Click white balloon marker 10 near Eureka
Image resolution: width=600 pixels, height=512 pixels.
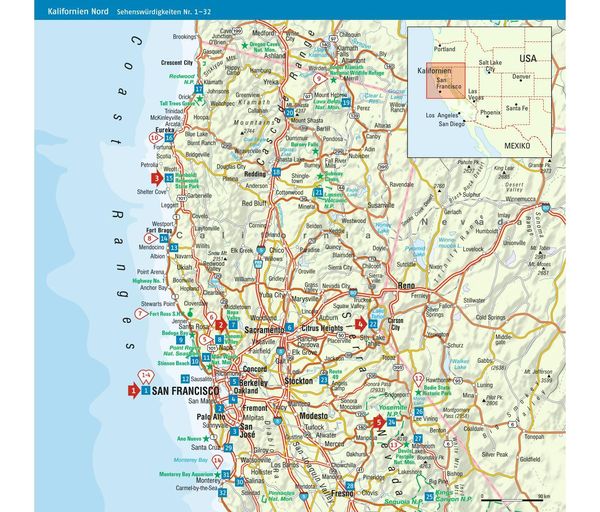155,138
